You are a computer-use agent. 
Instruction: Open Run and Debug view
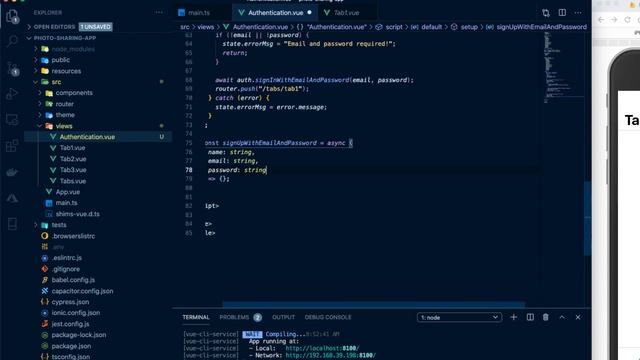click(12, 94)
